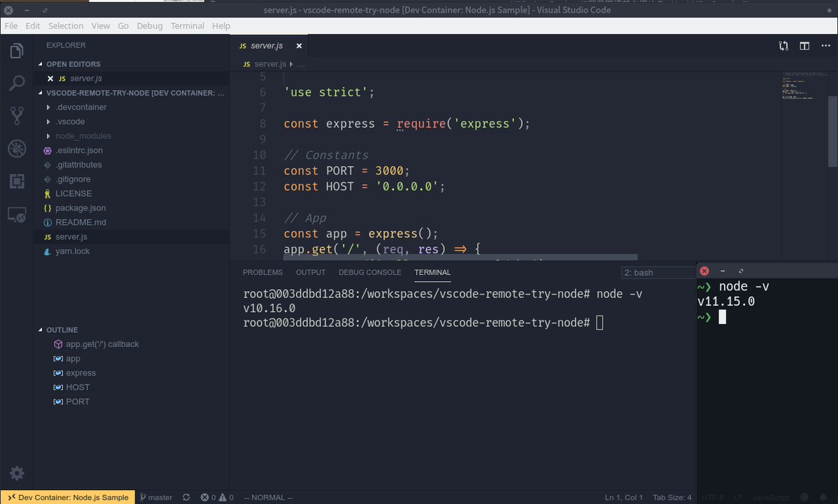Click the Dev Container: Node.js Sample remote indicator
The height and width of the screenshot is (504, 838).
pos(68,497)
